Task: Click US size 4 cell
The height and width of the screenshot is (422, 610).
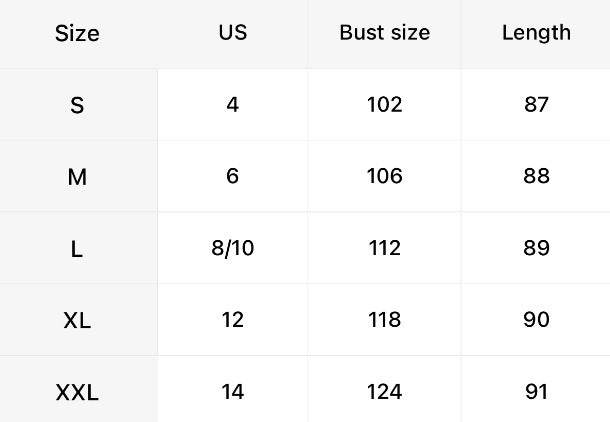Action: click(x=232, y=104)
